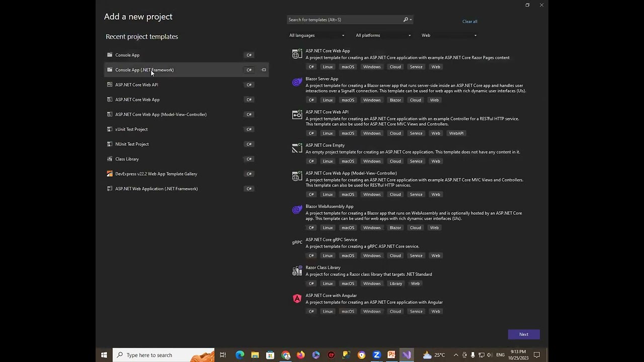Click the MVC Web App template icon in results
The height and width of the screenshot is (362, 644).
click(297, 176)
